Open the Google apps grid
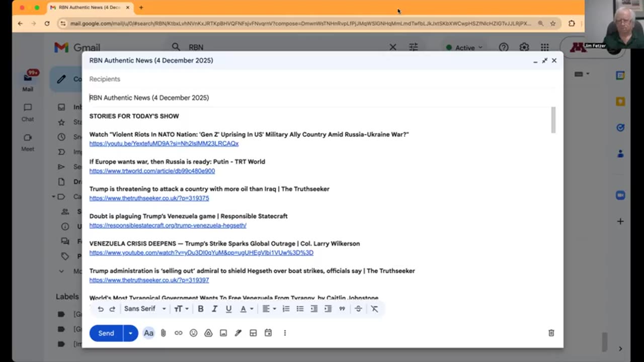Screen dimensions: 644x362 pyautogui.click(x=545, y=47)
